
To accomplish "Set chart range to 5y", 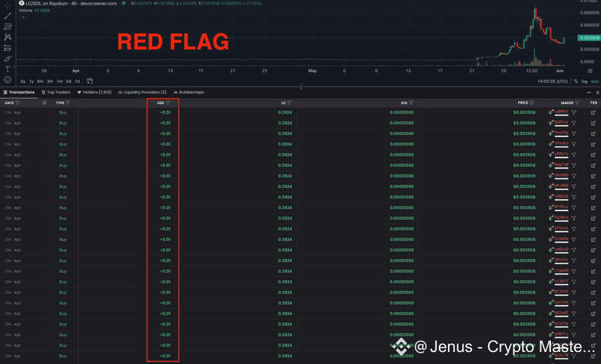I will [23, 81].
